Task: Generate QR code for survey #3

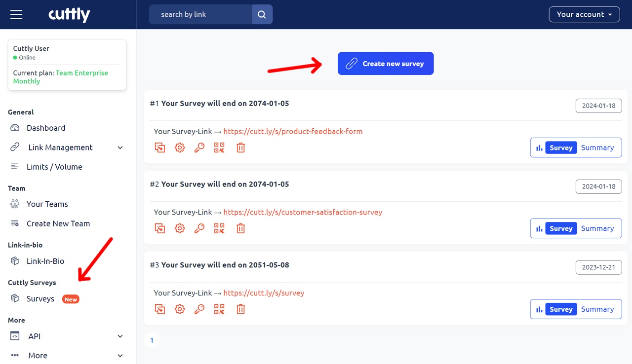Action: (219, 309)
